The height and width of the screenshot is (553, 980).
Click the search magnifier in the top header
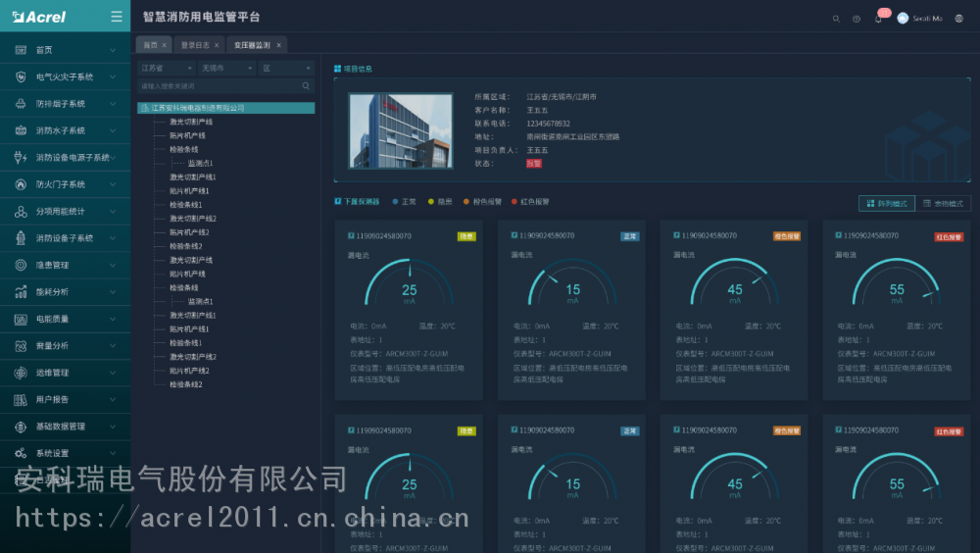pos(836,19)
